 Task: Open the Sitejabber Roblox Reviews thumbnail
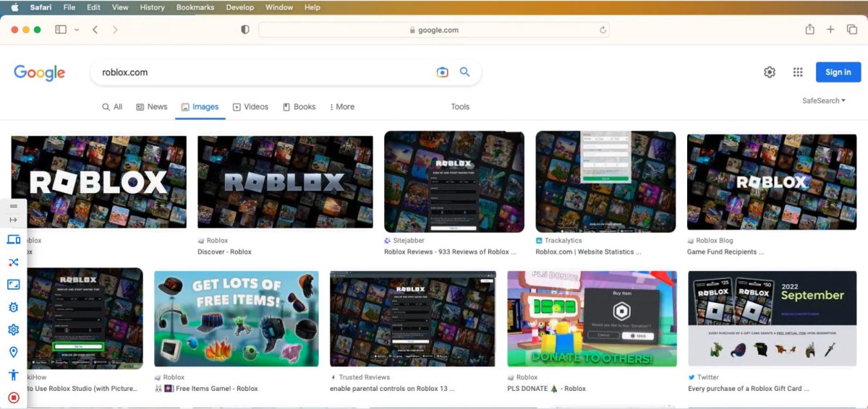tap(454, 181)
